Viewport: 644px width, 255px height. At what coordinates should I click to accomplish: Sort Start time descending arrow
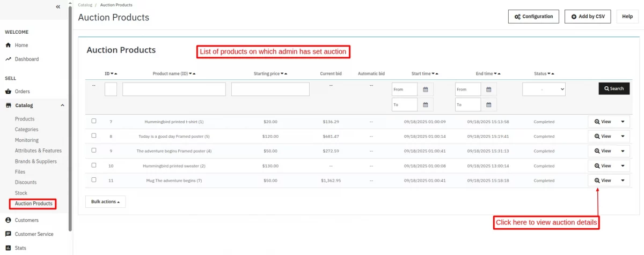click(x=433, y=73)
